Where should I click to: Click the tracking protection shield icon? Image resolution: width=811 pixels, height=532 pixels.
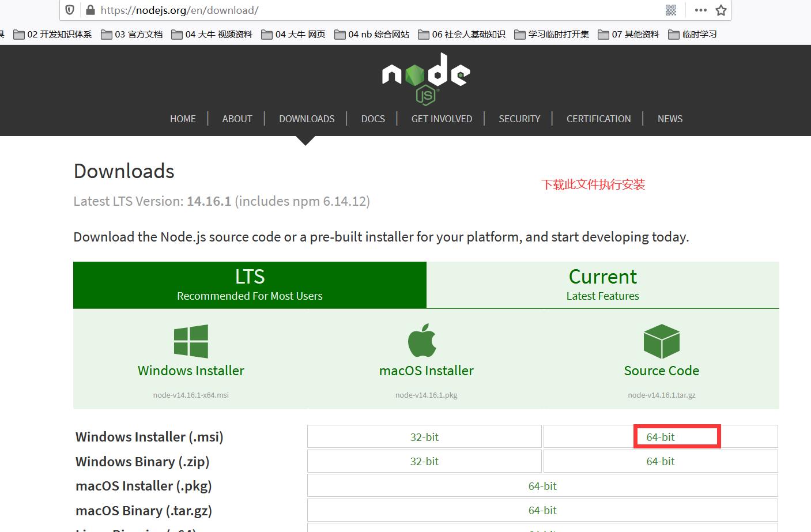coord(70,10)
